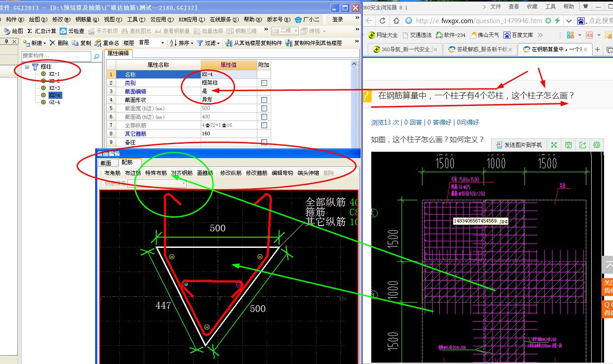Open the 云应用(Y) menu
Image resolution: width=613 pixels, height=364 pixels.
[x=162, y=20]
